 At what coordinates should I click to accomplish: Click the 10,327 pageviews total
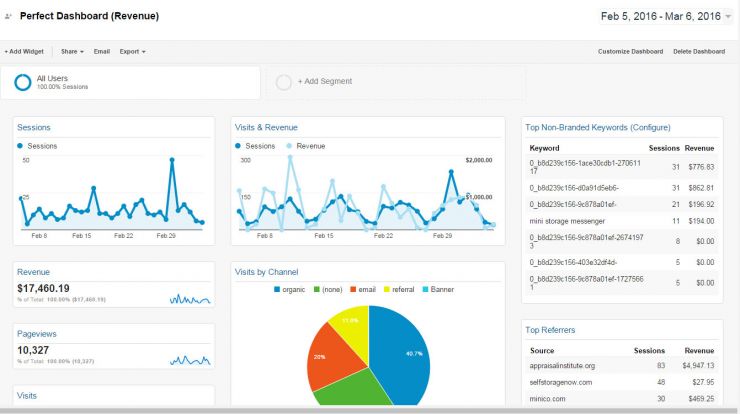[33, 350]
